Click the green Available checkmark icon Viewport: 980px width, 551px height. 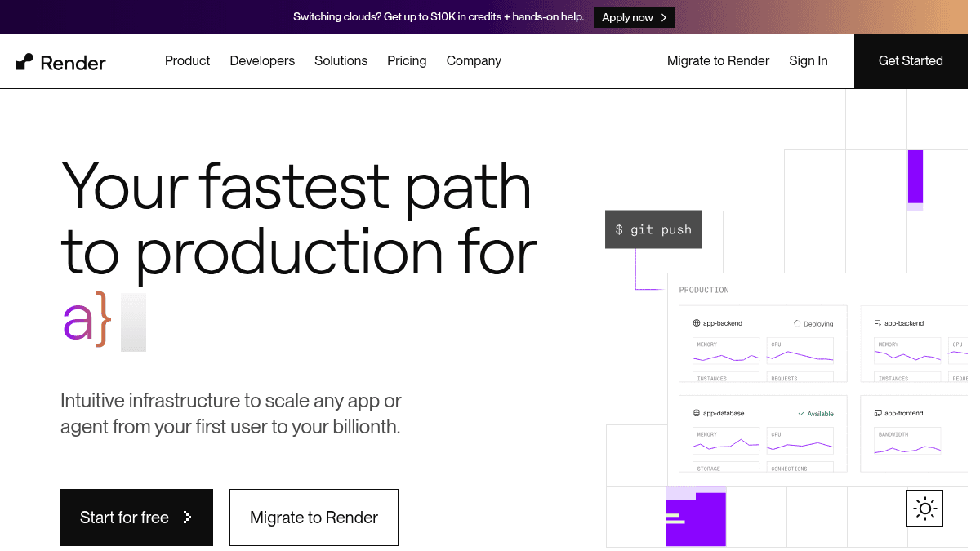click(801, 414)
